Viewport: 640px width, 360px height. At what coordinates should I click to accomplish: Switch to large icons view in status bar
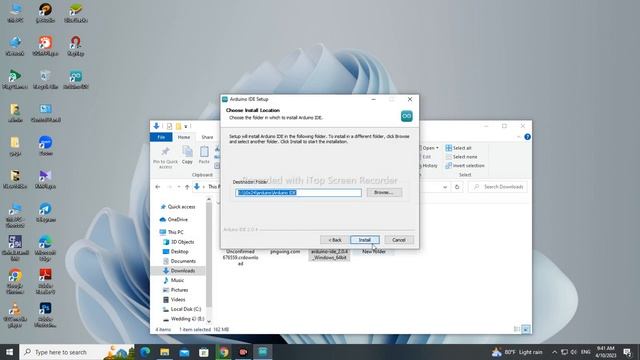coord(526,329)
